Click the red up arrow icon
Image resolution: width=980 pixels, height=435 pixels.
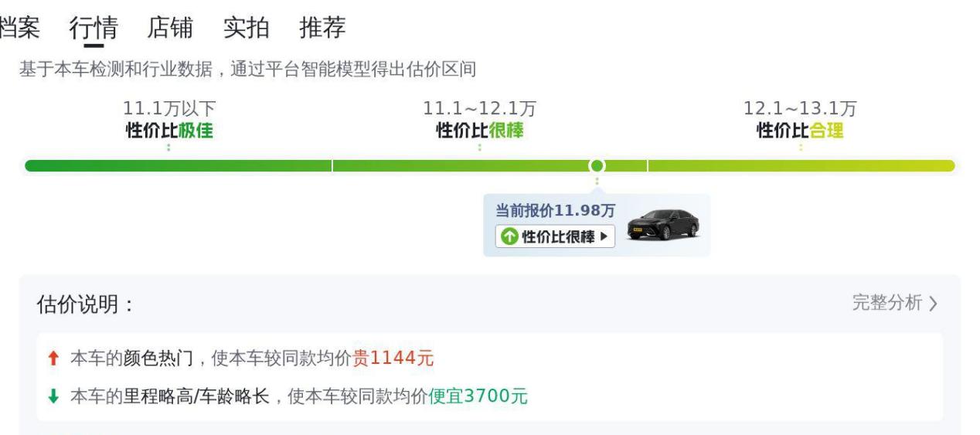53,359
